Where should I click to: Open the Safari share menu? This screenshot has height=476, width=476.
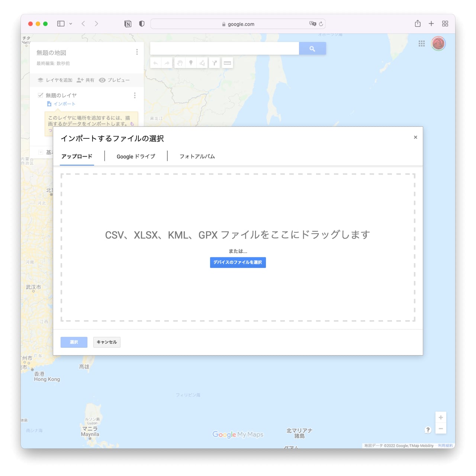(x=418, y=24)
